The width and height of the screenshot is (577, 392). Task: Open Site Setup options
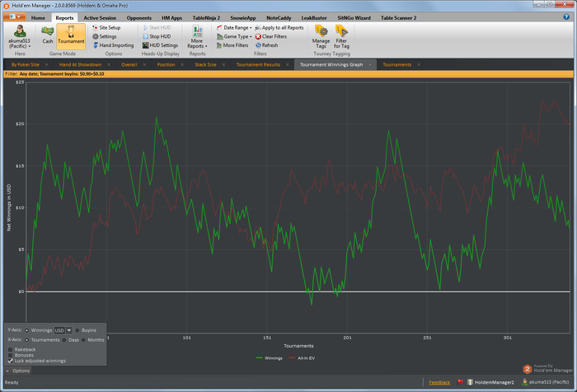point(109,27)
